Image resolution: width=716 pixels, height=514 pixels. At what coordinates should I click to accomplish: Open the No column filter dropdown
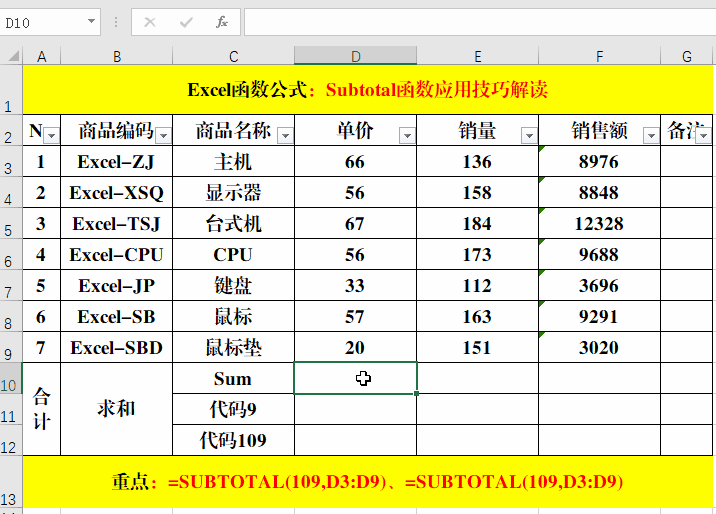[x=52, y=136]
